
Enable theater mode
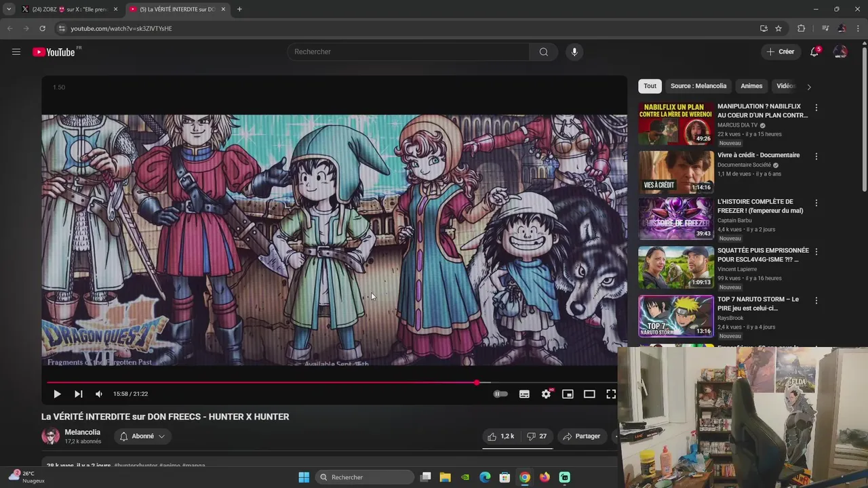click(x=589, y=394)
